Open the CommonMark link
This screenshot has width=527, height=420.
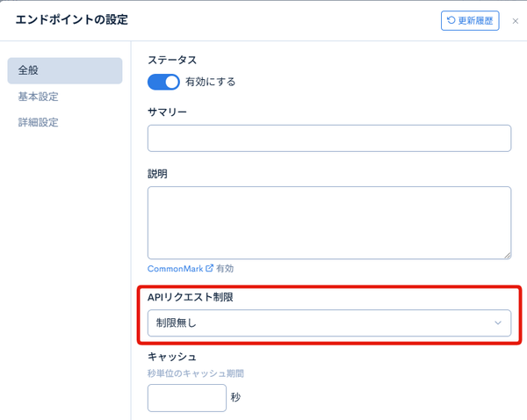pyautogui.click(x=175, y=269)
